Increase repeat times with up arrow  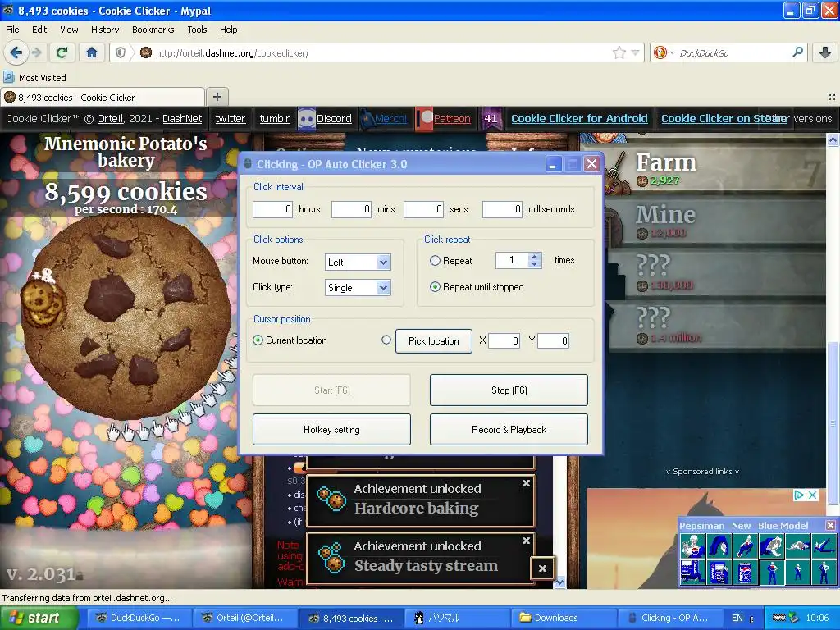coord(533,257)
